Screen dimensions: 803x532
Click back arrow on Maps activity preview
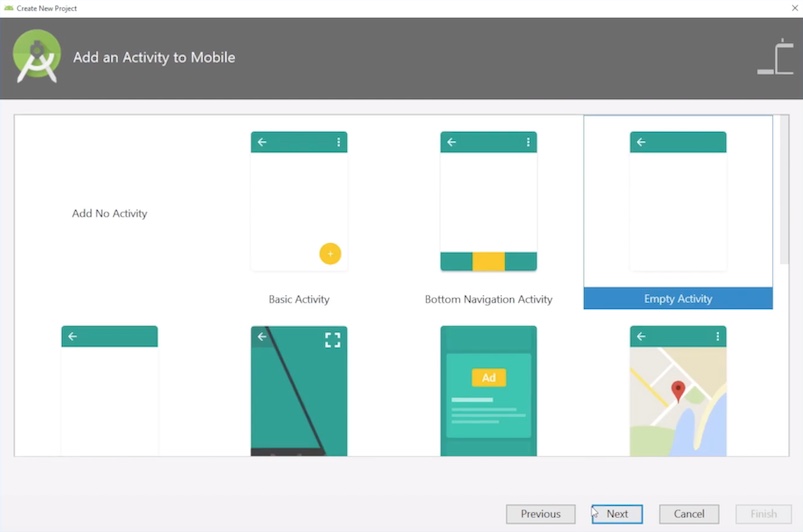[x=641, y=336]
